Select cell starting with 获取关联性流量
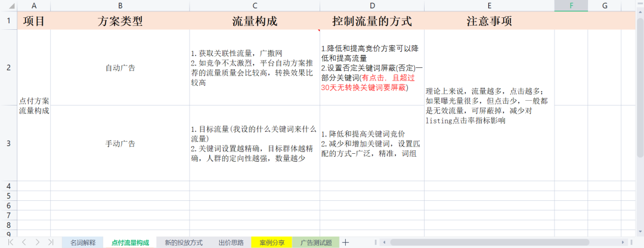 (255, 67)
